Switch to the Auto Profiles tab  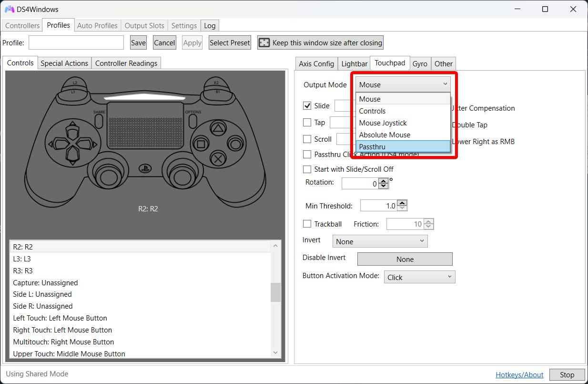pyautogui.click(x=97, y=26)
